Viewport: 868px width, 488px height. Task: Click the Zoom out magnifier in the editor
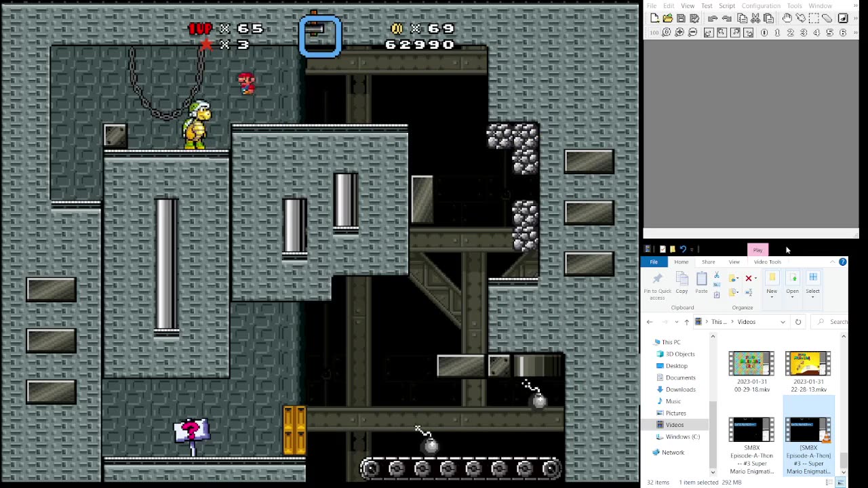(692, 32)
